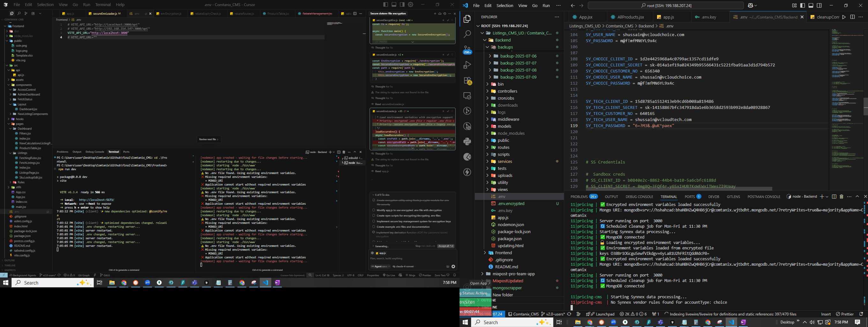Click 'Review next file' button in Cursor editor
The height and width of the screenshot is (327, 868).
(209, 139)
